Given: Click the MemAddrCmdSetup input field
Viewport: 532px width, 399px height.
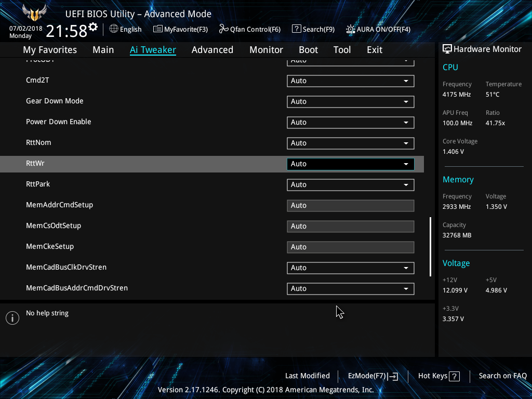Looking at the screenshot, I should tap(351, 206).
